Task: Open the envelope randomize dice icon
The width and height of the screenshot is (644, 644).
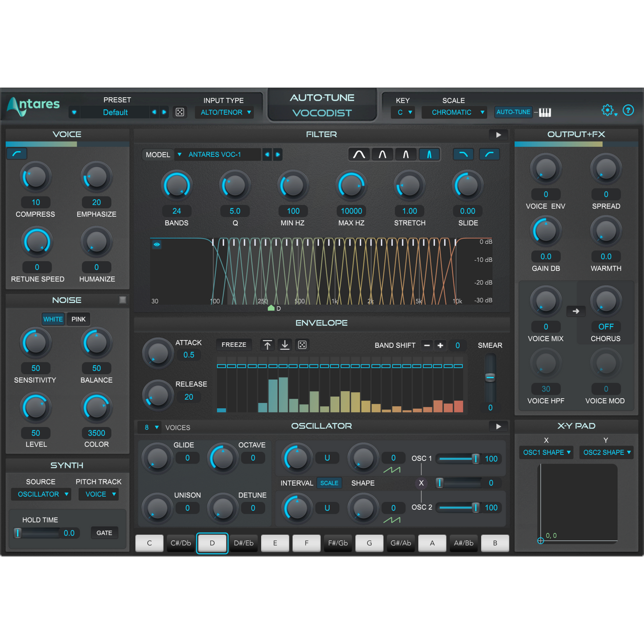Action: click(x=302, y=344)
